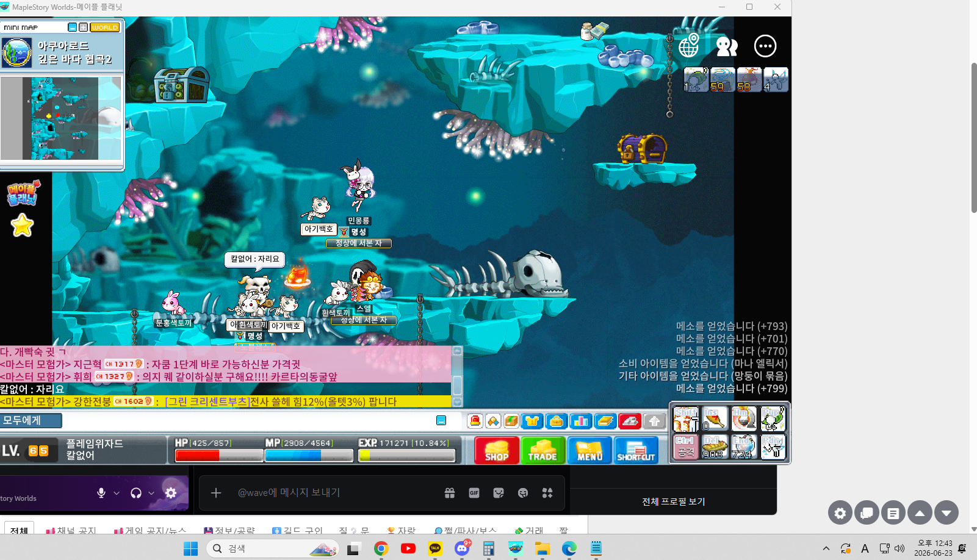Open the orange and blue diamonds icon
Viewport: 977px width, 560px height.
(493, 421)
